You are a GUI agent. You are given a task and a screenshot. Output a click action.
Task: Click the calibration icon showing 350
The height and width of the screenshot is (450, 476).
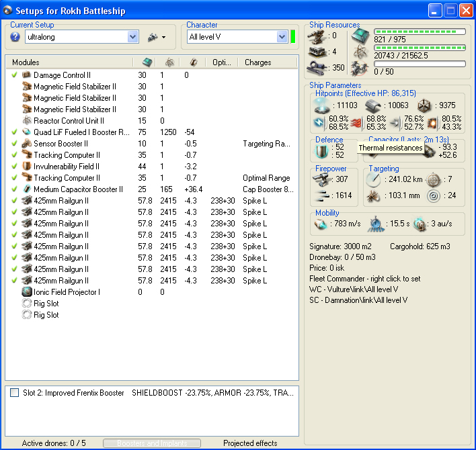pyautogui.click(x=317, y=68)
